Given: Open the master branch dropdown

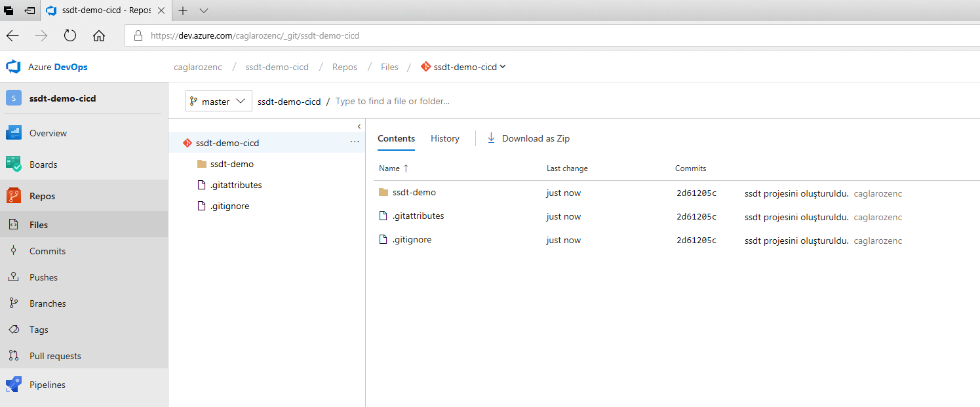Looking at the screenshot, I should coord(219,101).
